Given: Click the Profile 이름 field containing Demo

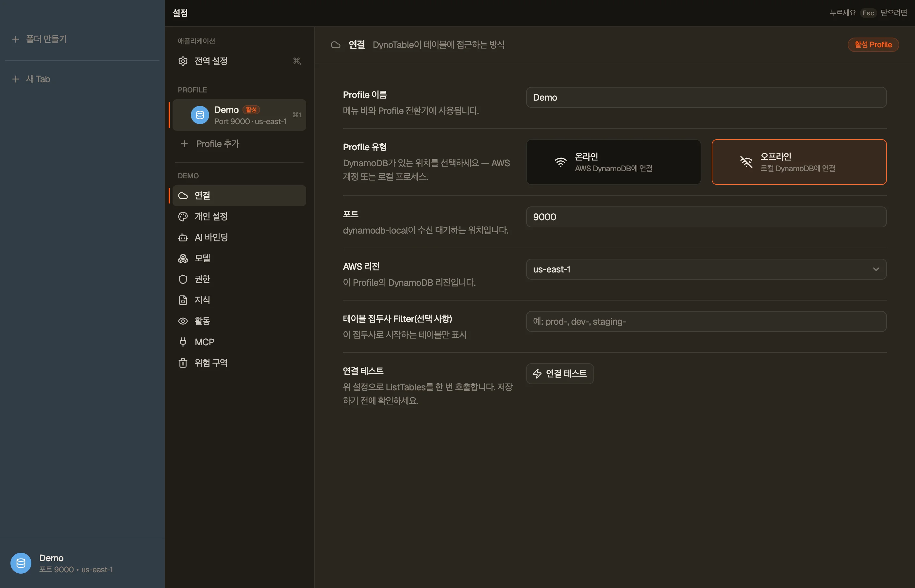Looking at the screenshot, I should [x=706, y=97].
